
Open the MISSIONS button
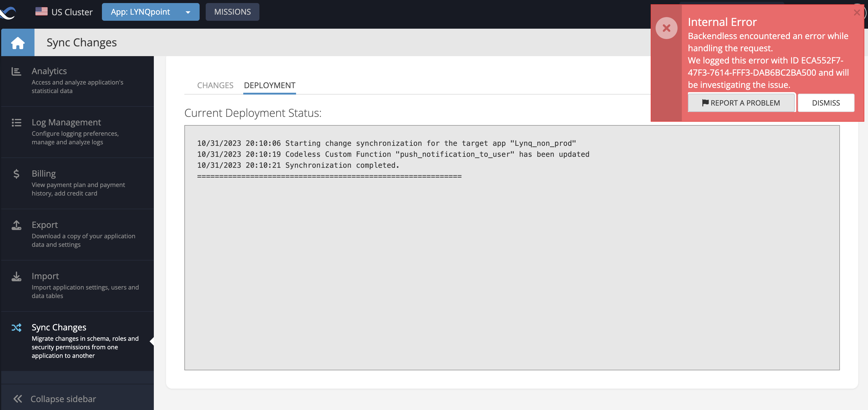click(232, 12)
